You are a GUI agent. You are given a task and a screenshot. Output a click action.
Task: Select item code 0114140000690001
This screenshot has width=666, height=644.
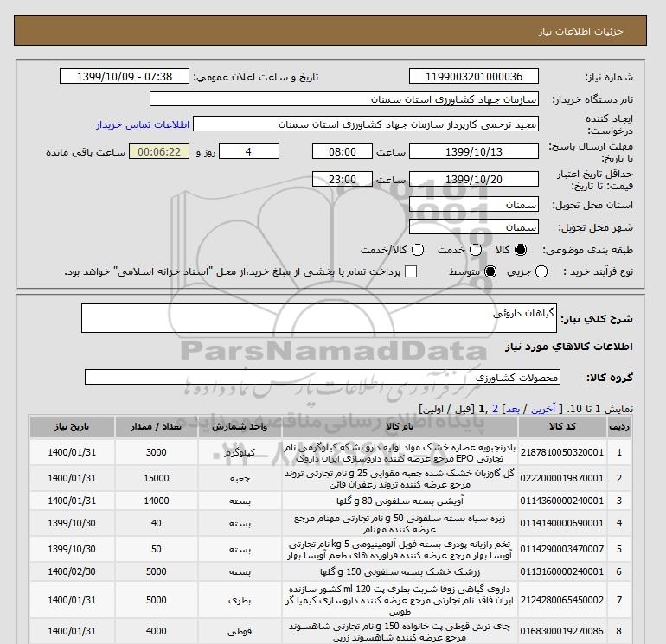click(562, 524)
